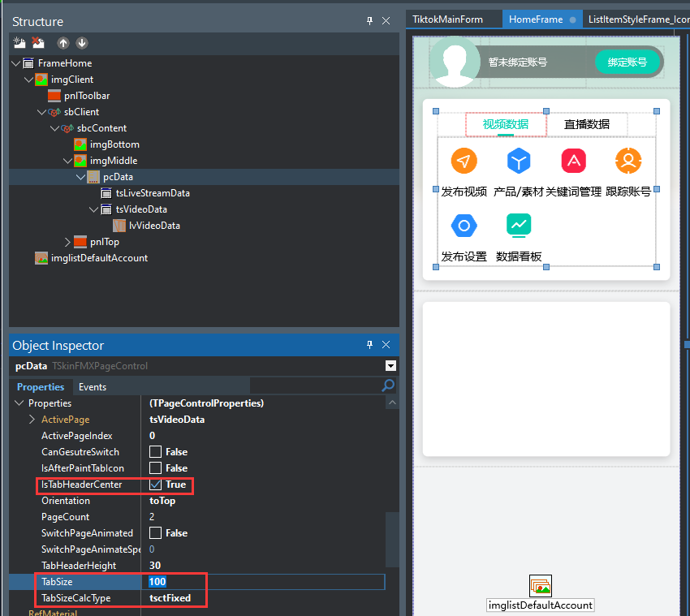The image size is (690, 616).
Task: Expand the pnlTop tree node
Action: 67,242
